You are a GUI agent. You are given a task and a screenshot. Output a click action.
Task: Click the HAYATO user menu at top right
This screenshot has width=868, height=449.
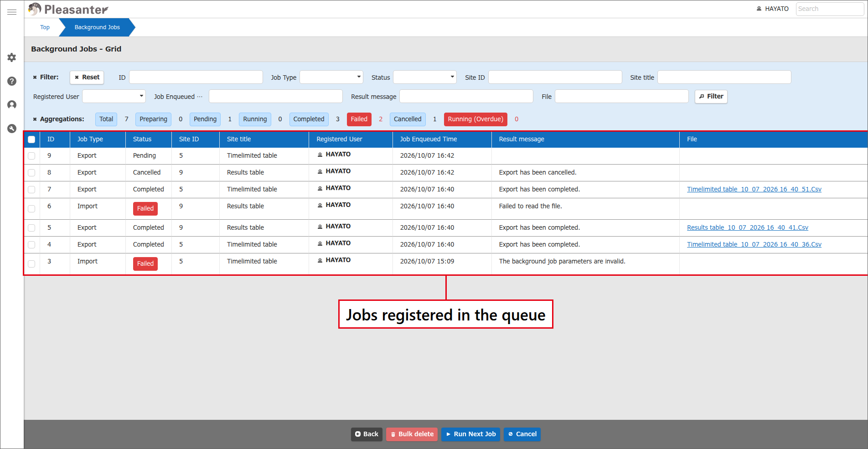tap(772, 9)
